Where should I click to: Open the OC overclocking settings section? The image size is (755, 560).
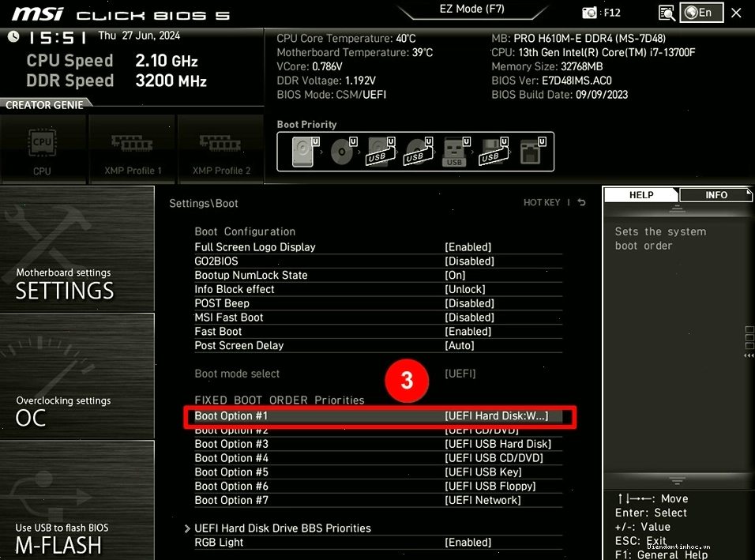(77, 376)
